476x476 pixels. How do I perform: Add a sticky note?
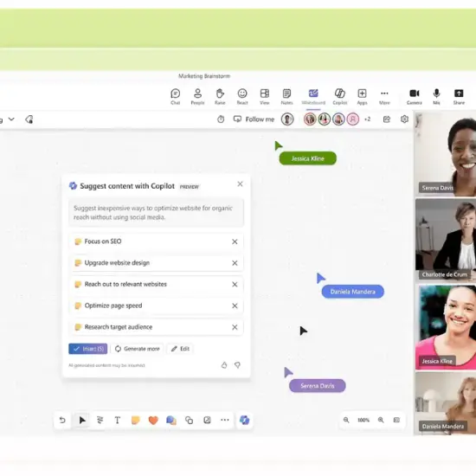135,420
